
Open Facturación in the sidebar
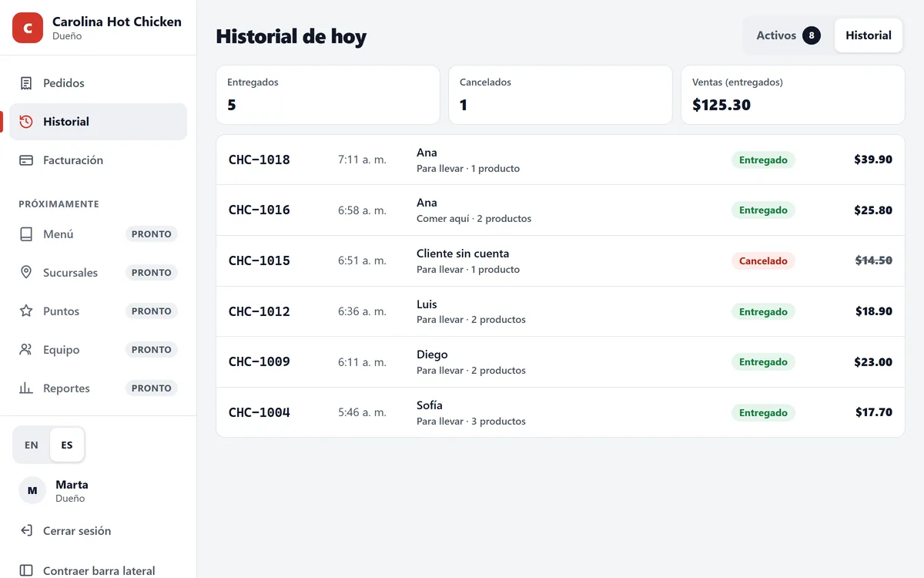[99, 160]
